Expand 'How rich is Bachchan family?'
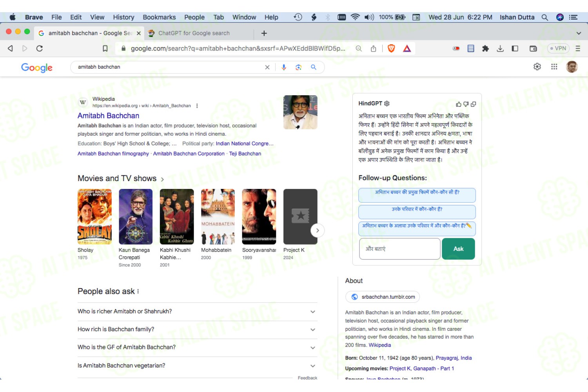This screenshot has width=588, height=392. coord(198,330)
